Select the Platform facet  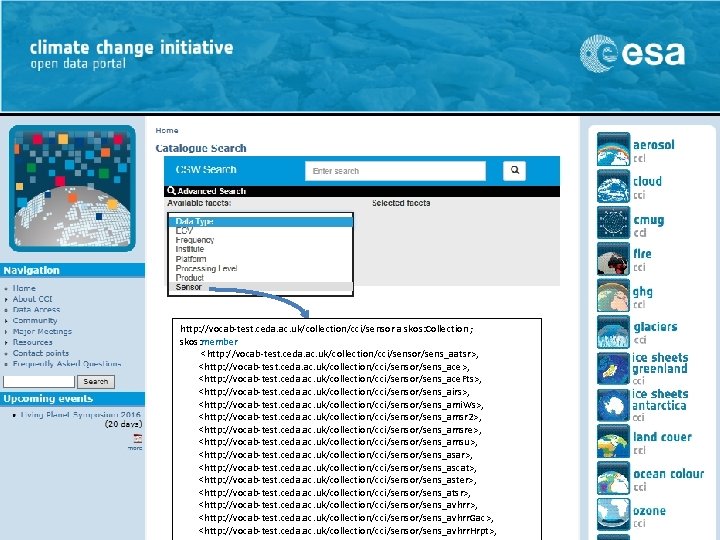(x=260, y=259)
